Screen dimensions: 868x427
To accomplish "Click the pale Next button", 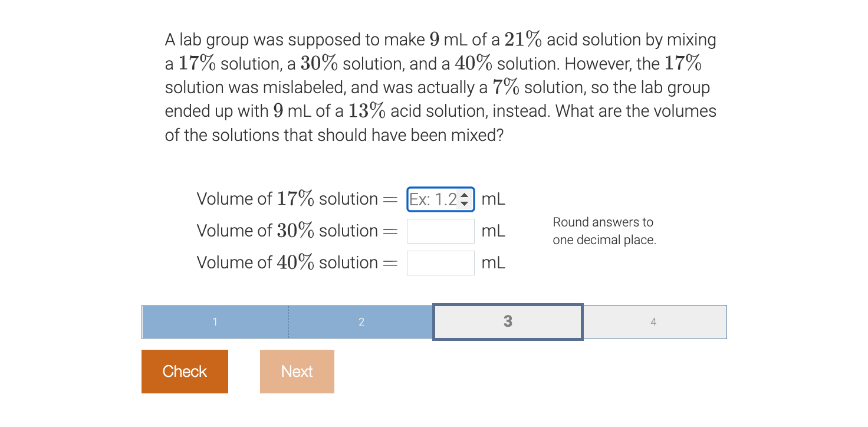I will click(297, 371).
